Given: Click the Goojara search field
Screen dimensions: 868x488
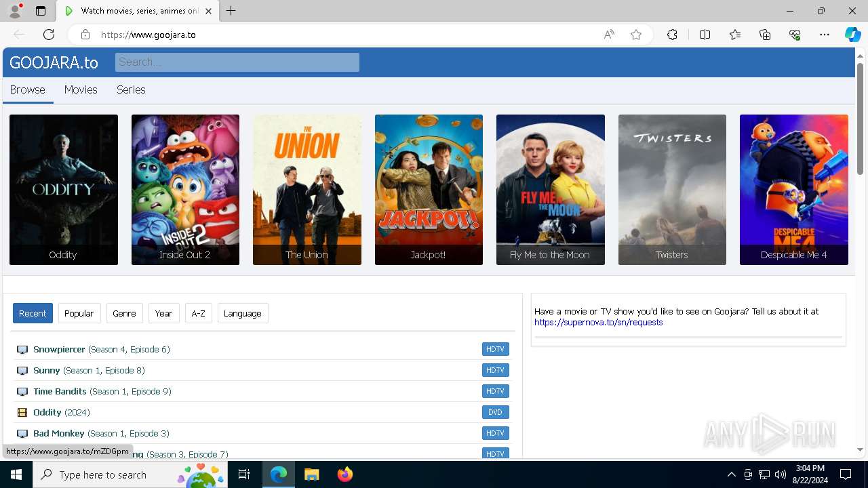Looking at the screenshot, I should pos(237,62).
